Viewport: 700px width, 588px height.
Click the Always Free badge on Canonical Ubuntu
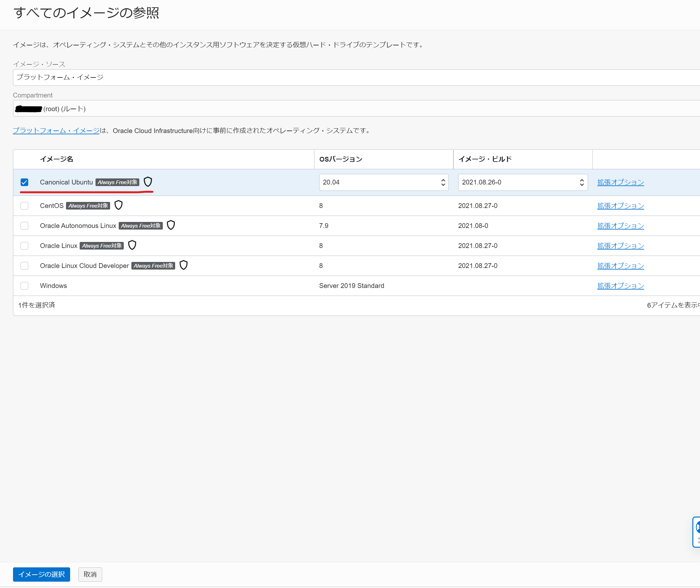[x=117, y=183]
